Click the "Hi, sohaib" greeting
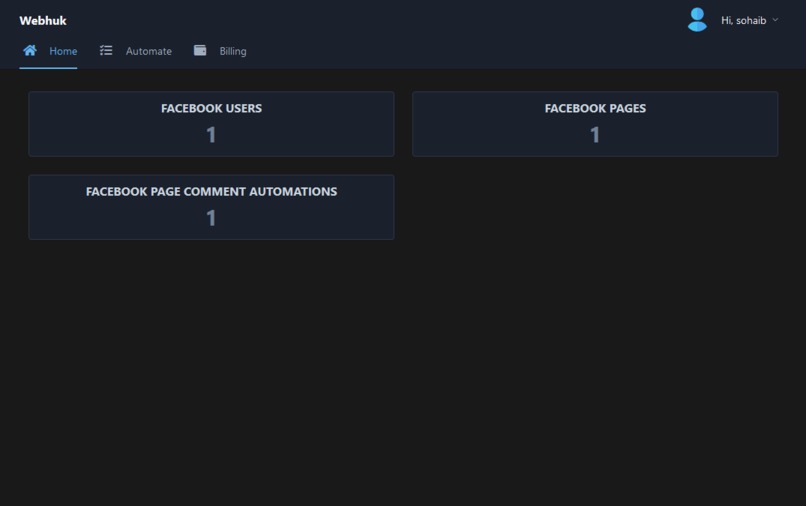The width and height of the screenshot is (806, 506). tap(743, 20)
